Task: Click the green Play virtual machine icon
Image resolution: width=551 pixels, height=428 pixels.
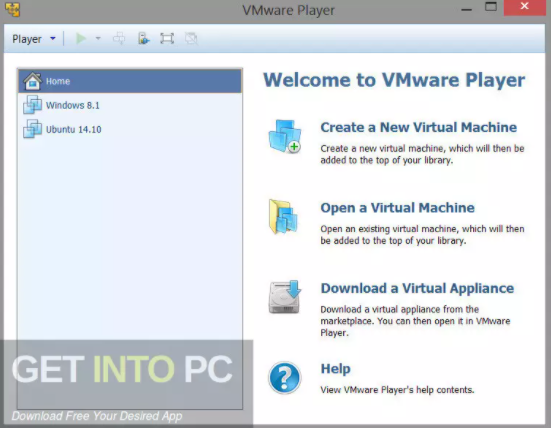Action: click(x=81, y=38)
